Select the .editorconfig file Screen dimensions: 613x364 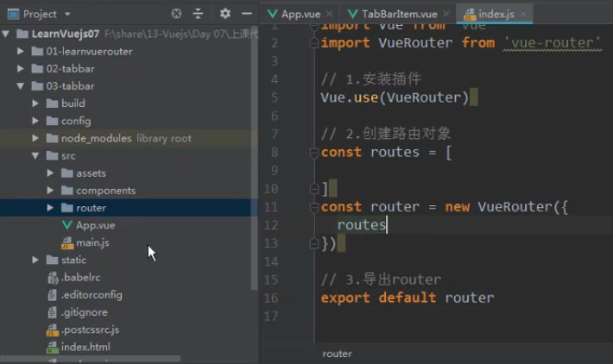tap(92, 294)
